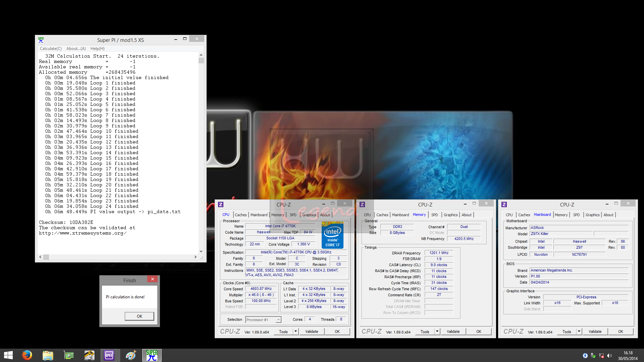Open the green graphics card taskbar app
The image size is (644, 362).
[69, 355]
